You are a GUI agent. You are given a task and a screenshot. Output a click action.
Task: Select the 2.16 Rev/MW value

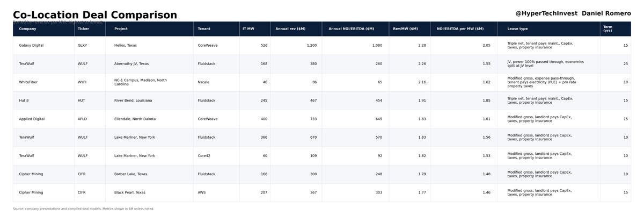point(422,82)
